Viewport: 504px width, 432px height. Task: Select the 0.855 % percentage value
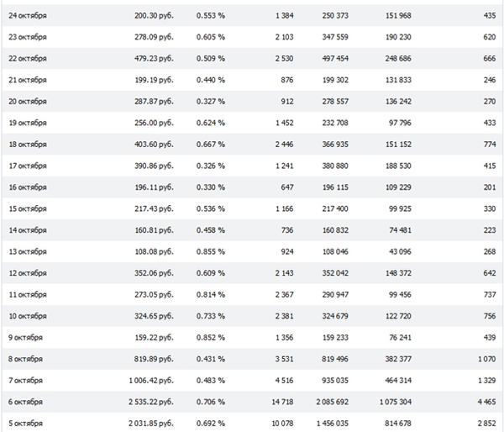point(212,251)
